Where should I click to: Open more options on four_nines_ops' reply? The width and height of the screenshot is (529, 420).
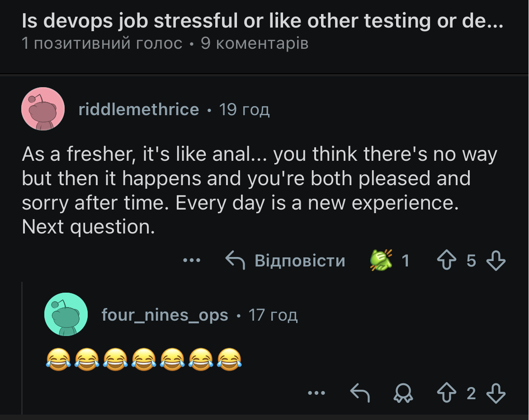tap(316, 393)
